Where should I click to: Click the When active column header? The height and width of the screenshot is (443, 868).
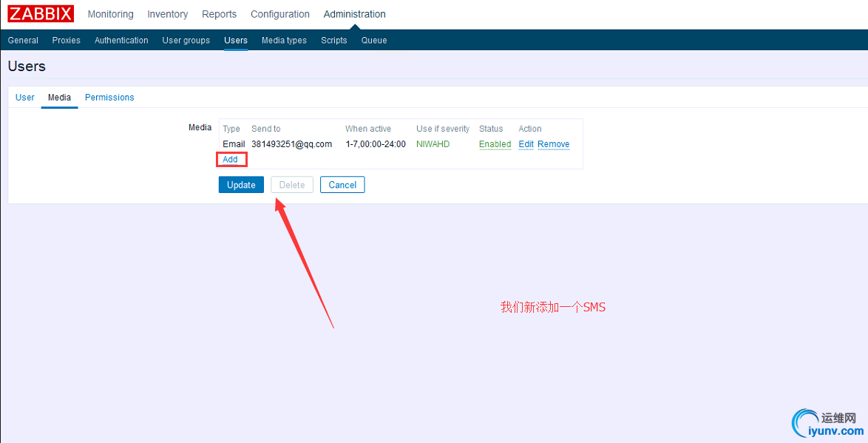(368, 129)
